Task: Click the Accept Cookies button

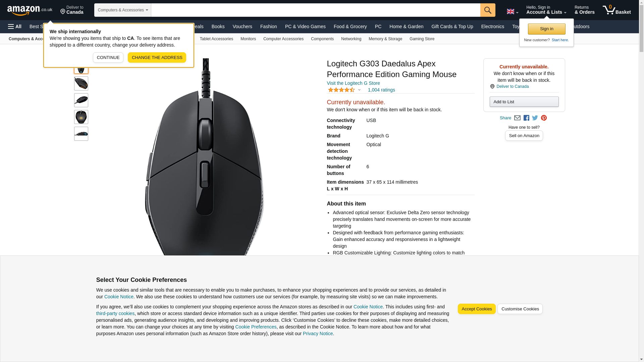Action: coord(477,309)
